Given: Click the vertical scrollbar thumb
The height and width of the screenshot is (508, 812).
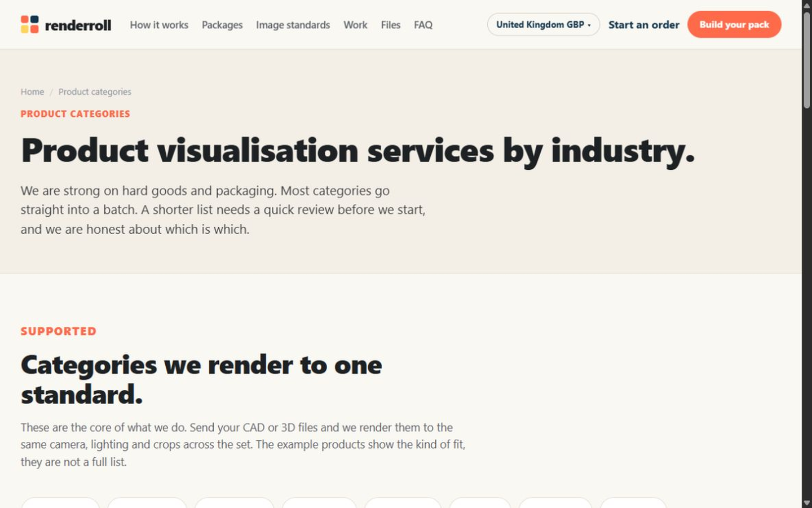Looking at the screenshot, I should (x=807, y=59).
